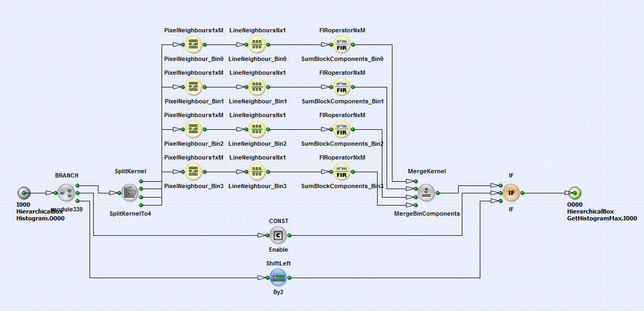Select the LineNeighbour_Bin2 operator icon
This screenshot has height=311, width=644.
tap(257, 129)
